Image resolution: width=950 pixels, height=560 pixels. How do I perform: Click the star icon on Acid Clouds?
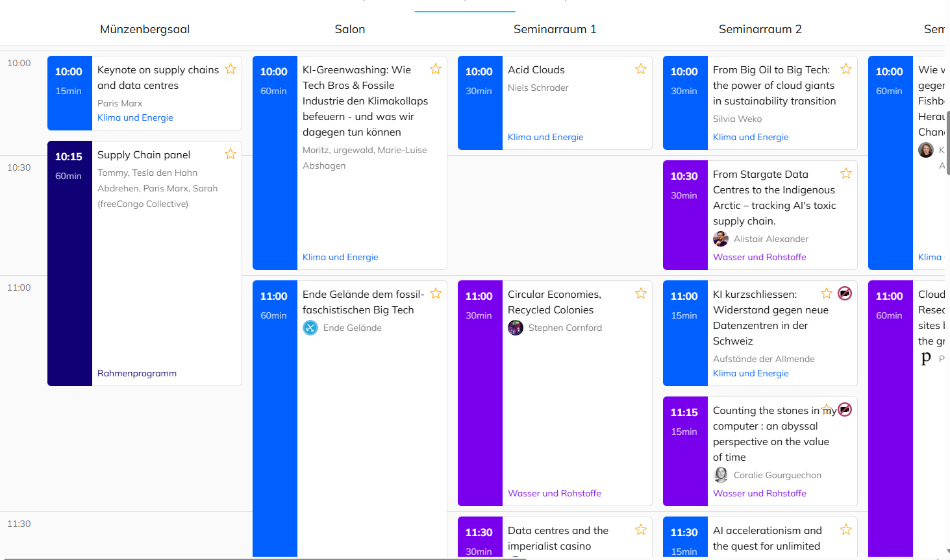[x=641, y=69]
